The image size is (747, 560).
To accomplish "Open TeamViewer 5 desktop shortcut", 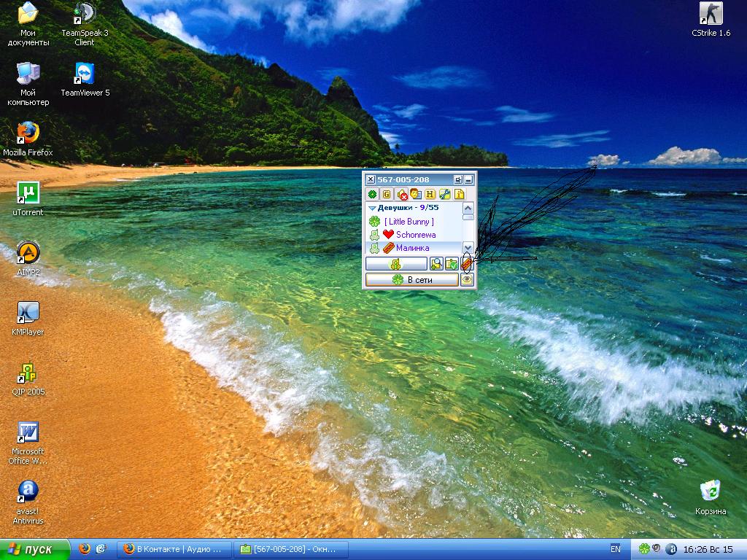I will tap(85, 80).
